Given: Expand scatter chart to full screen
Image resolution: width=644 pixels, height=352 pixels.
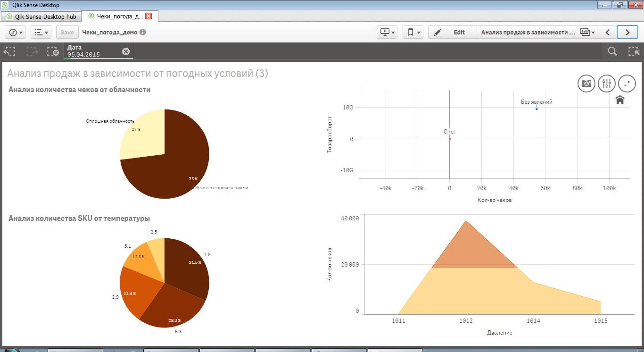Looking at the screenshot, I should 627,84.
